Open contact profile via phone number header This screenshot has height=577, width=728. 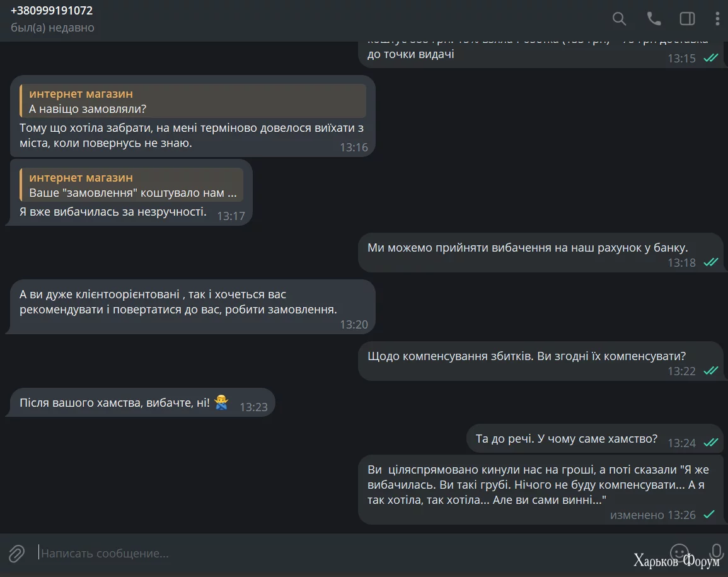tap(52, 11)
